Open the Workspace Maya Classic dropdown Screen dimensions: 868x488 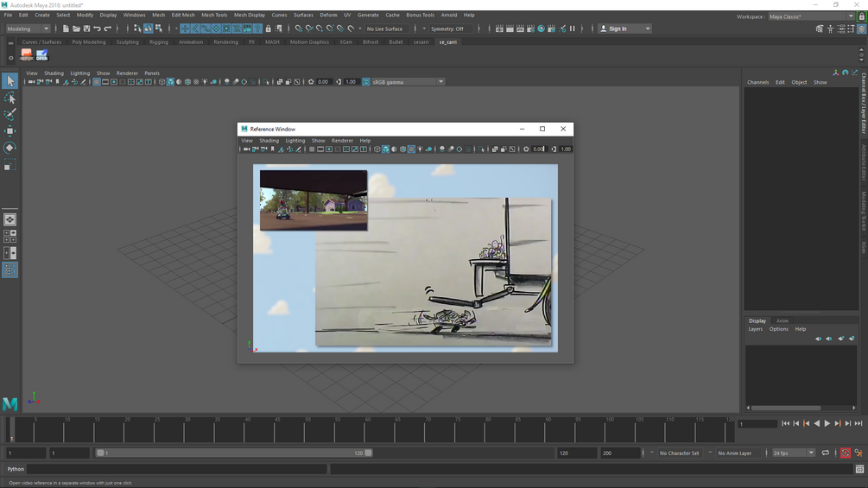coord(812,16)
